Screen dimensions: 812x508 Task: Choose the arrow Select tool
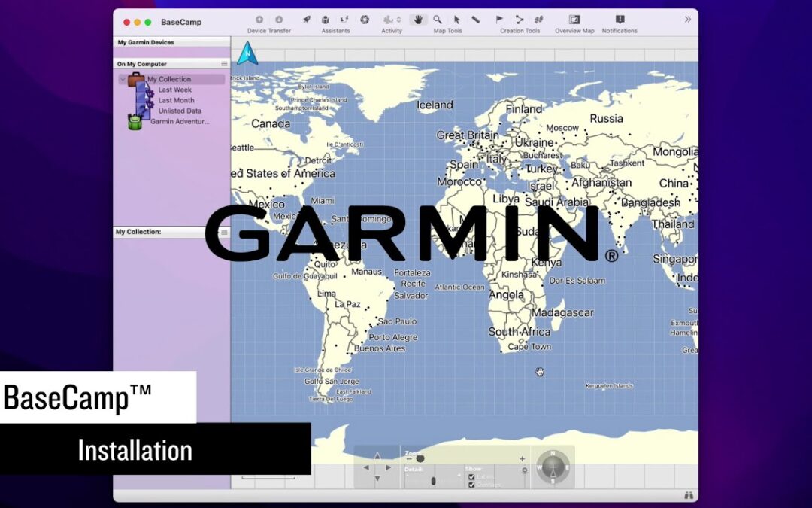pyautogui.click(x=456, y=20)
